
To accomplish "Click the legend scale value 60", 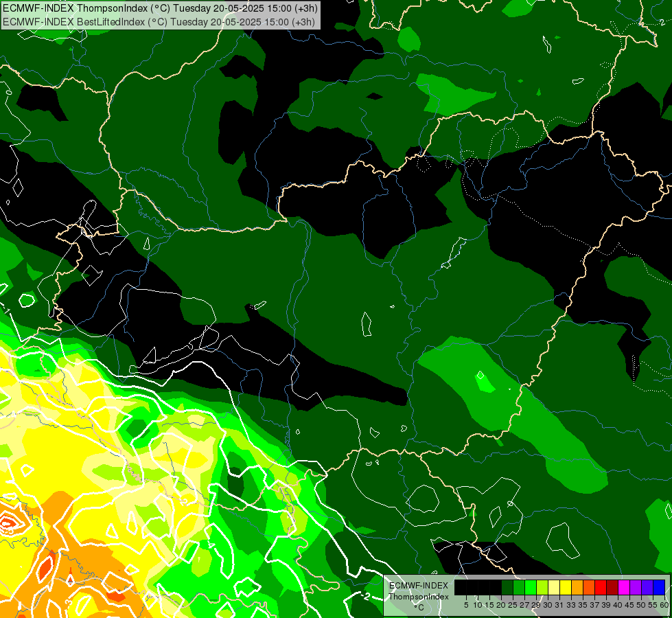I will [x=664, y=605].
